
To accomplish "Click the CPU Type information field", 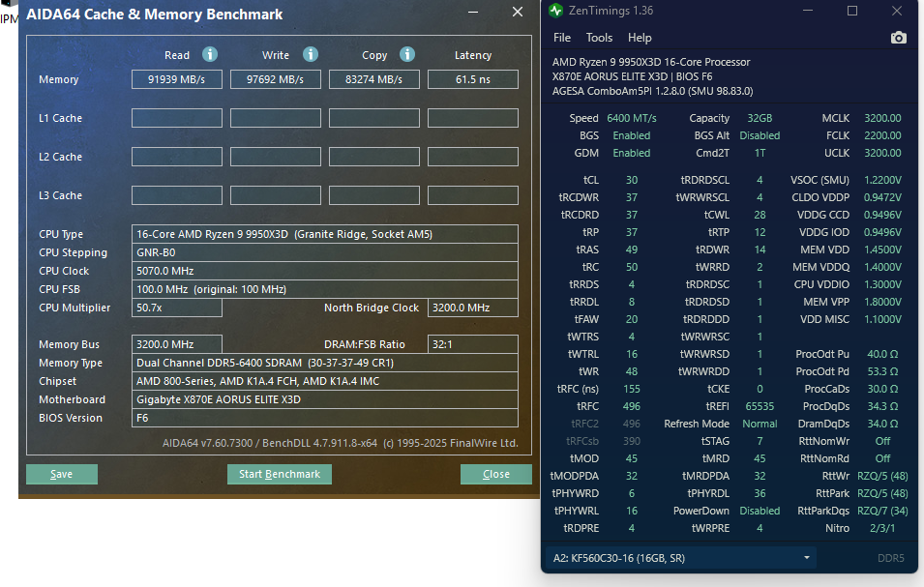I will pyautogui.click(x=324, y=234).
